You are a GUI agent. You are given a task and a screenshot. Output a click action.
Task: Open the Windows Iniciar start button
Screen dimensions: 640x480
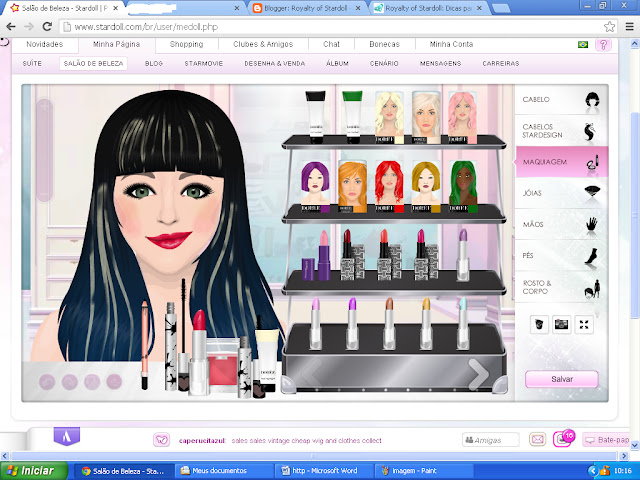pos(33,471)
